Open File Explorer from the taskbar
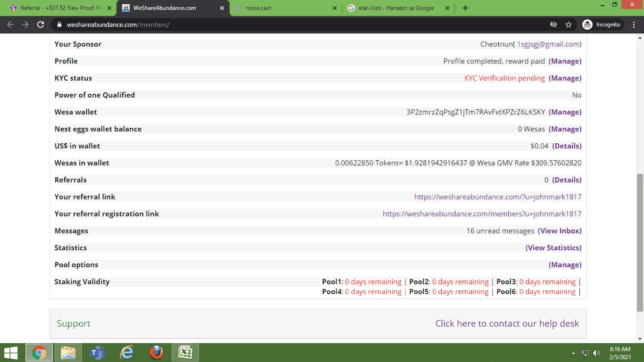The height and width of the screenshot is (362, 644). pos(68,353)
